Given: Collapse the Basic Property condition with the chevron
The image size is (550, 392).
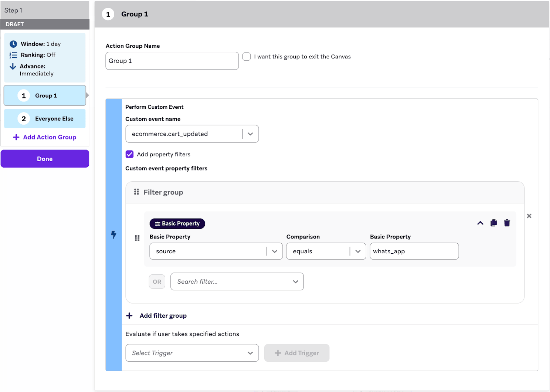Looking at the screenshot, I should coord(480,223).
